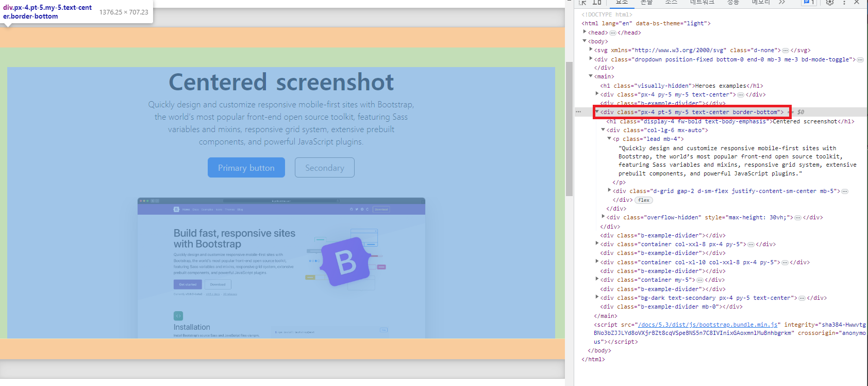Select the h1 visually-hidden Heroes examples node
Viewport: 868px width, 386px height.
click(681, 86)
